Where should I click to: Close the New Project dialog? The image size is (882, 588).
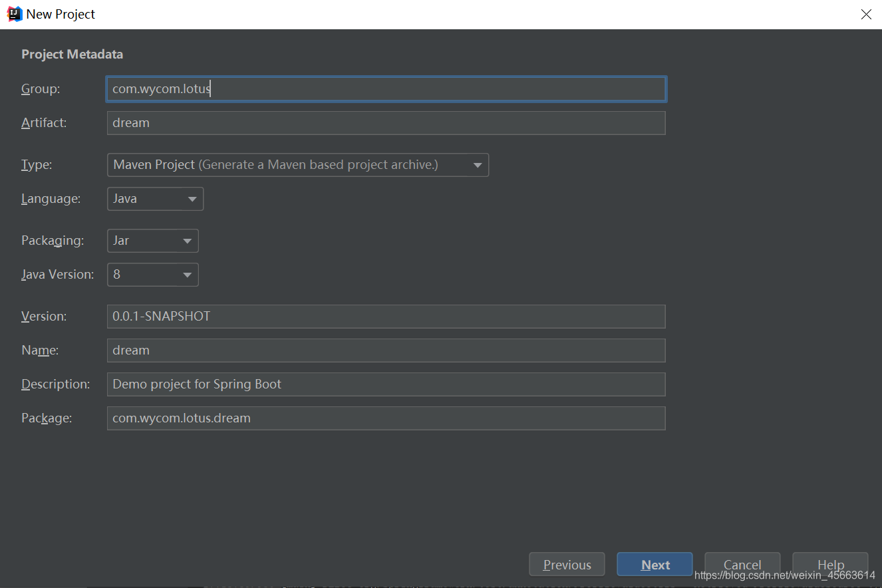(x=866, y=14)
